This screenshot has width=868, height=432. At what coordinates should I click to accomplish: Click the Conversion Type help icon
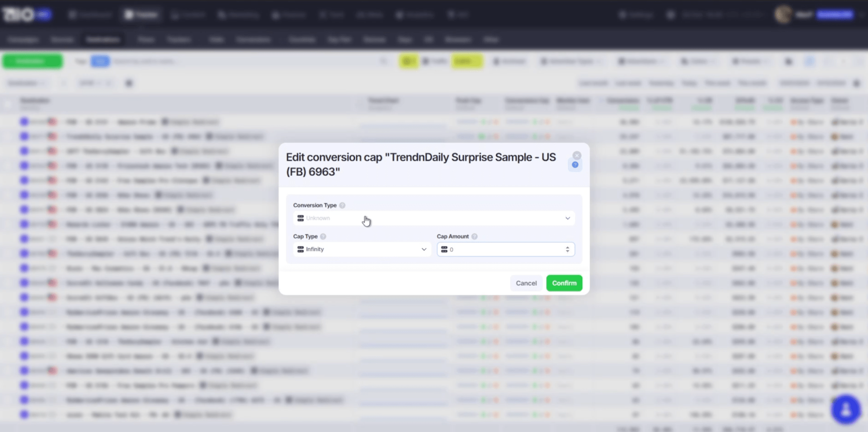(x=342, y=205)
